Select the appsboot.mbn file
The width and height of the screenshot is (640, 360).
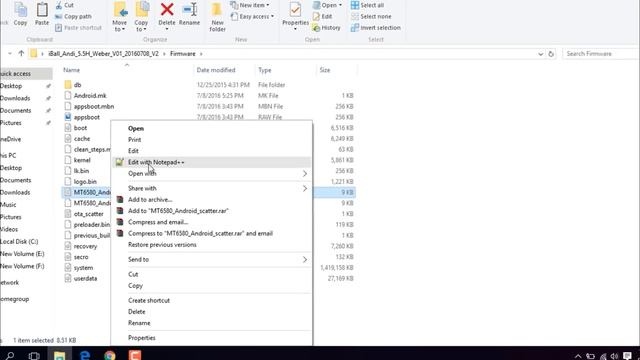[x=94, y=106]
